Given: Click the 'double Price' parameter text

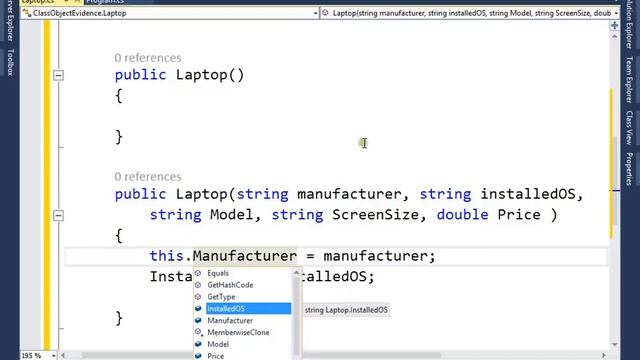Looking at the screenshot, I should coord(489,215).
